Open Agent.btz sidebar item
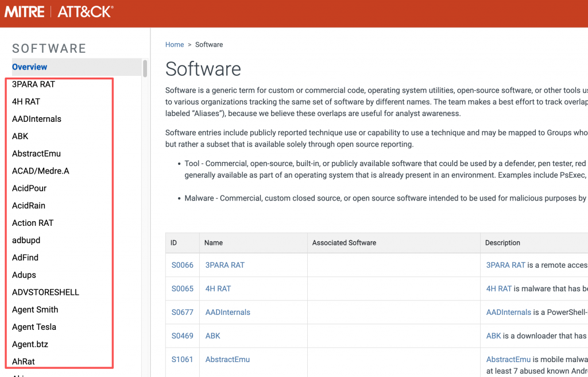 pos(30,344)
